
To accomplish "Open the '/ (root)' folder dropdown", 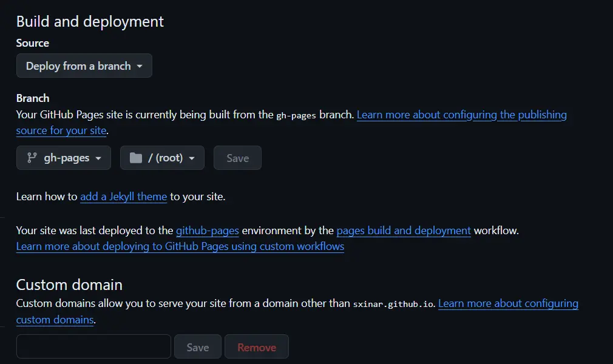I will point(162,158).
